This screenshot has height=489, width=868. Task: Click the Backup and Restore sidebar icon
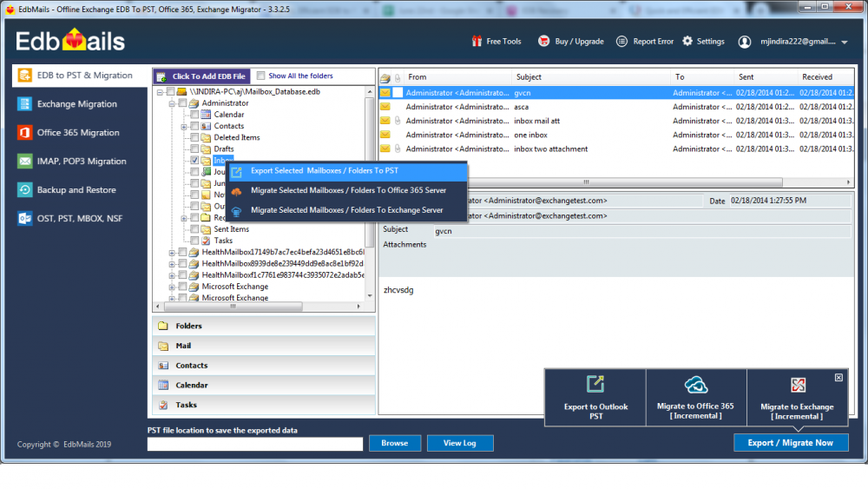24,190
